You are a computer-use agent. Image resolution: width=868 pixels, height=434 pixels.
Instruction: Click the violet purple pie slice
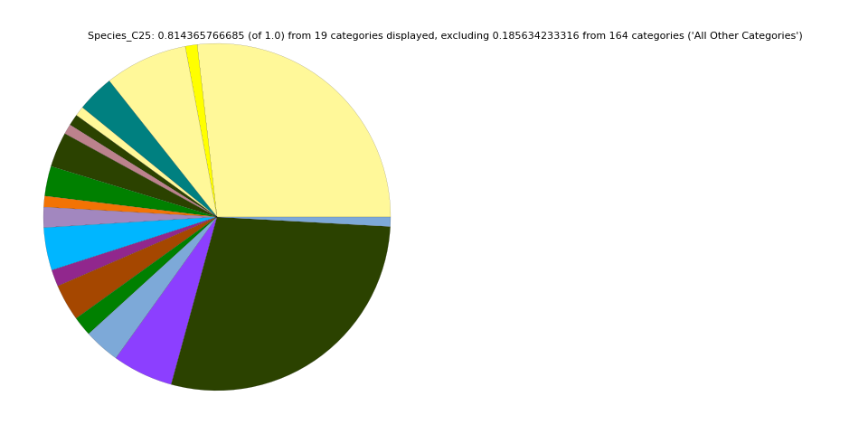click(163, 344)
